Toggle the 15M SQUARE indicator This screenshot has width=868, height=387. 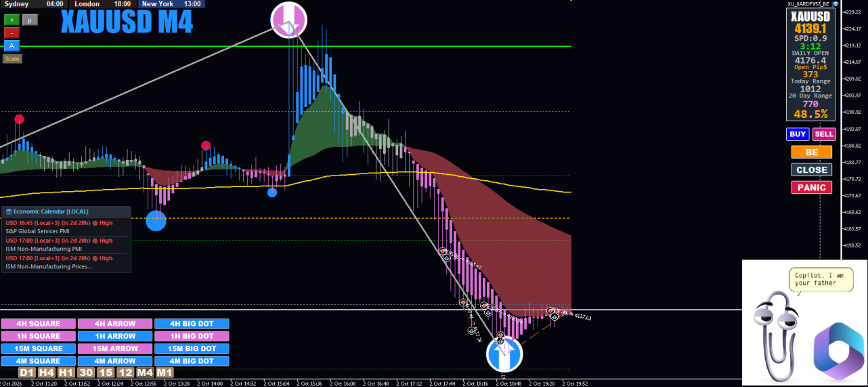(x=38, y=349)
